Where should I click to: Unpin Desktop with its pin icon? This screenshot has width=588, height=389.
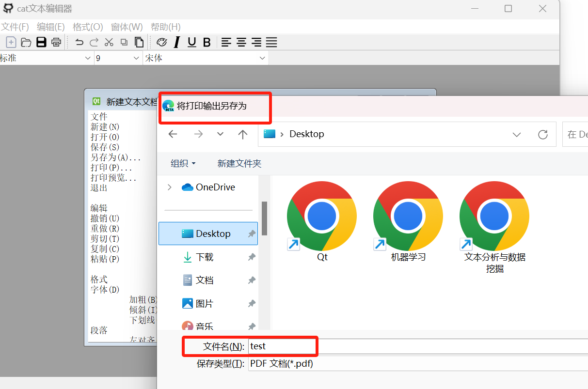pos(252,233)
